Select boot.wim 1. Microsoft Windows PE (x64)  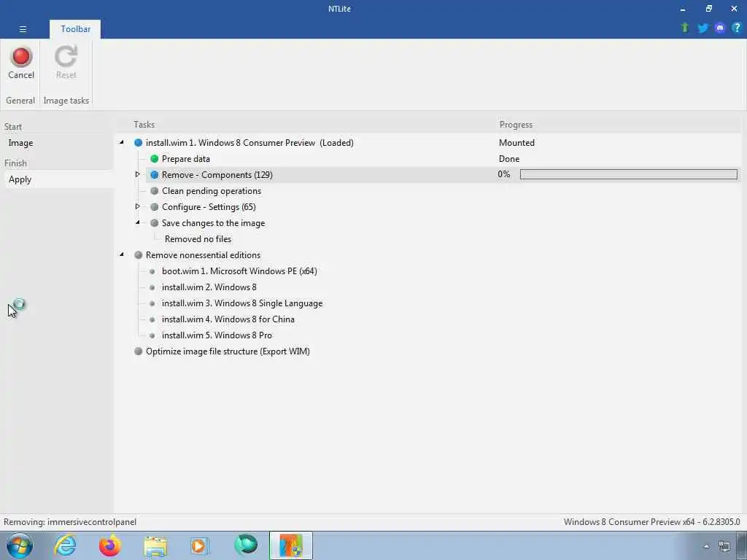[239, 271]
